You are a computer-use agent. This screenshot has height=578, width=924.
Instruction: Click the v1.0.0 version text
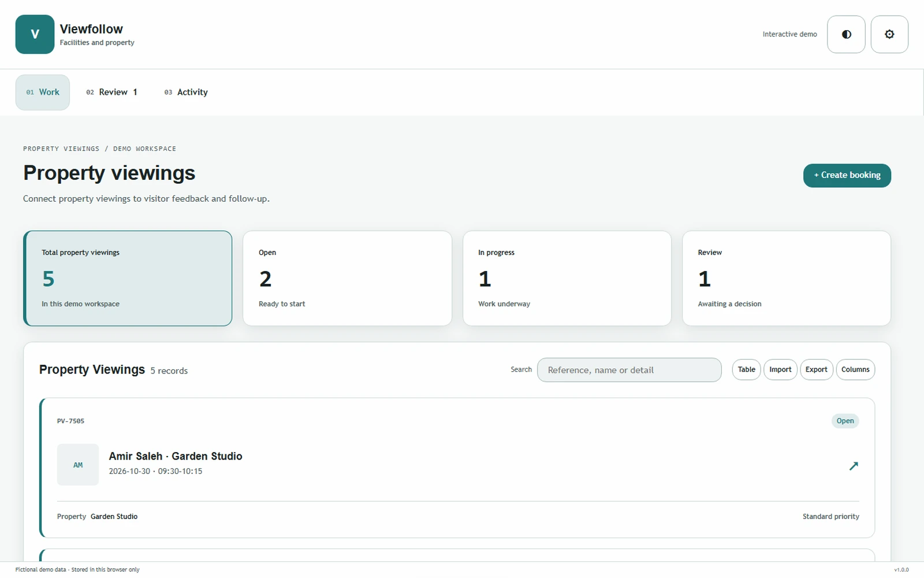(901, 570)
